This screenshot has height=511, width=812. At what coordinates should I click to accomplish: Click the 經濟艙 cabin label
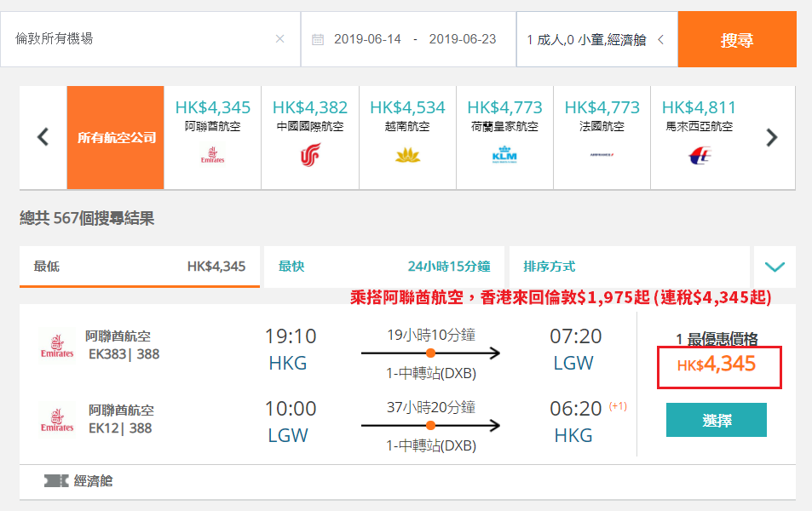93,481
